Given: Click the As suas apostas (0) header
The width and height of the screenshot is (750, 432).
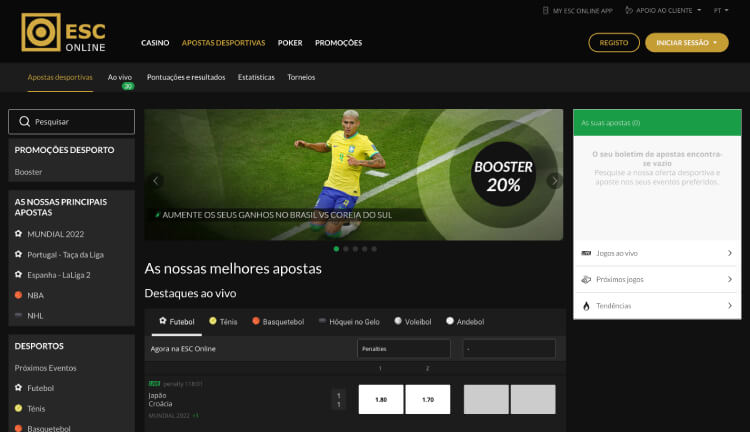Looking at the screenshot, I should point(657,122).
